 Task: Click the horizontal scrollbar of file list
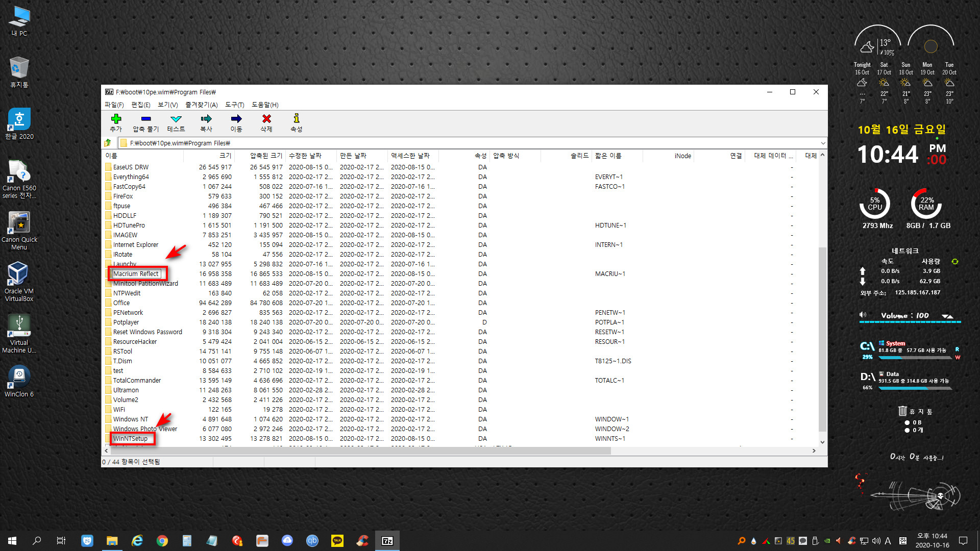point(360,451)
